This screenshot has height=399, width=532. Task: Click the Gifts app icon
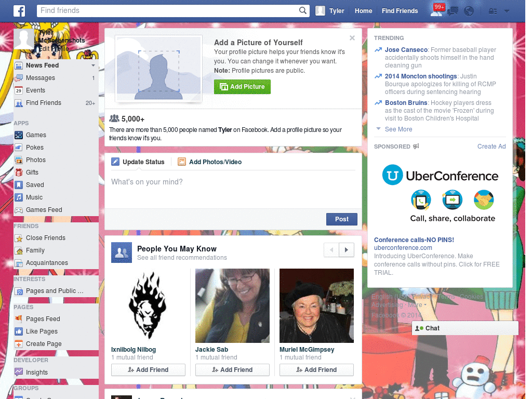coord(19,172)
